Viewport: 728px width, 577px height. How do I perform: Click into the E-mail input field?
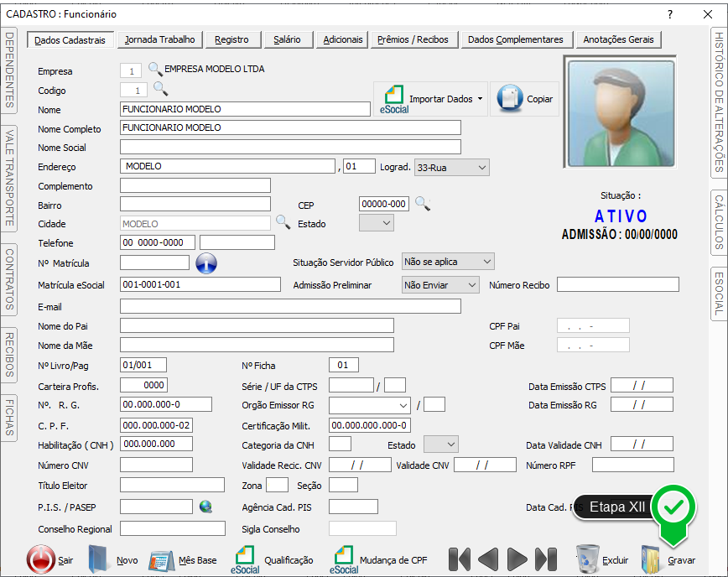[x=290, y=307]
